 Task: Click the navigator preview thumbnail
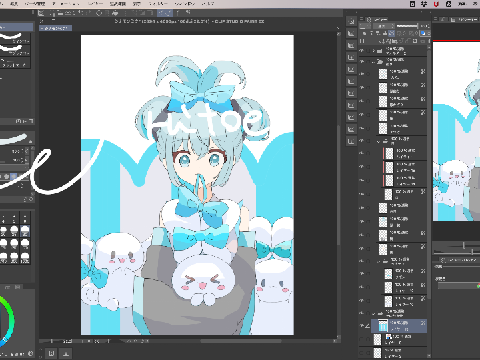coord(456,131)
